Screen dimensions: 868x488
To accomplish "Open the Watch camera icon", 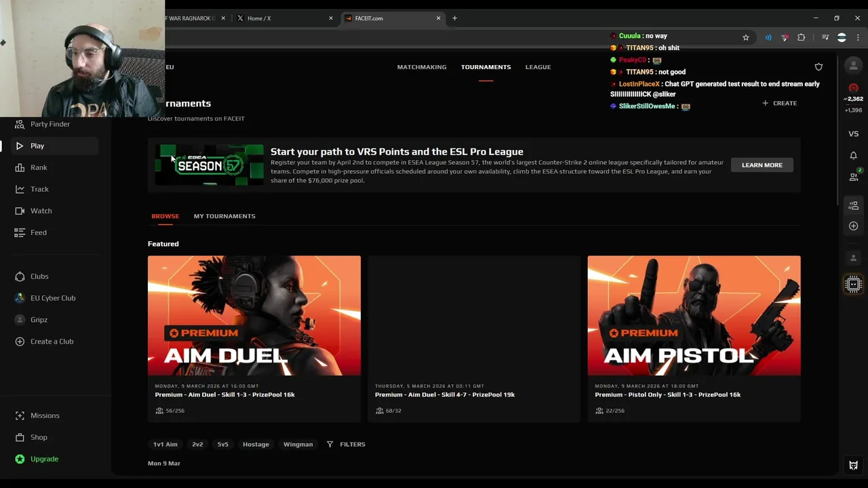I will [x=20, y=211].
